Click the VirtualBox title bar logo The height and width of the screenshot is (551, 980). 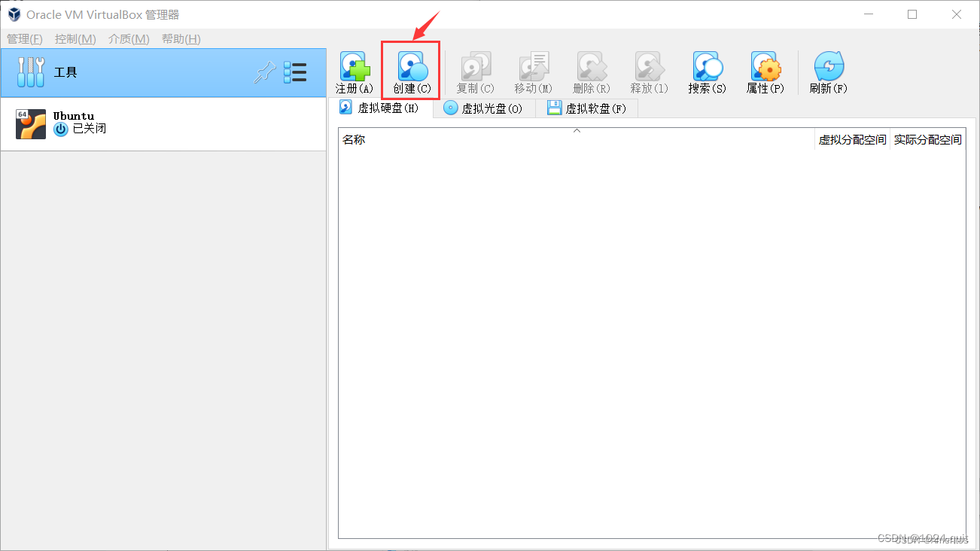click(x=14, y=14)
